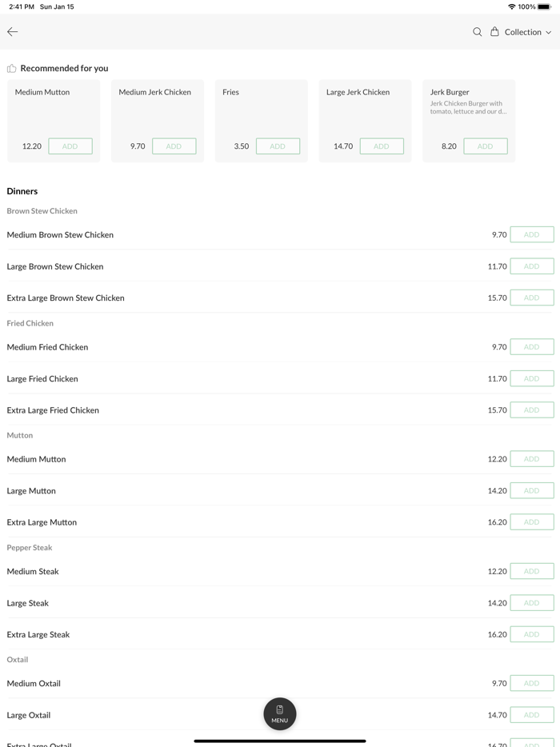
Task: Click the Brown Stew Chicken subheading
Action: pos(42,210)
